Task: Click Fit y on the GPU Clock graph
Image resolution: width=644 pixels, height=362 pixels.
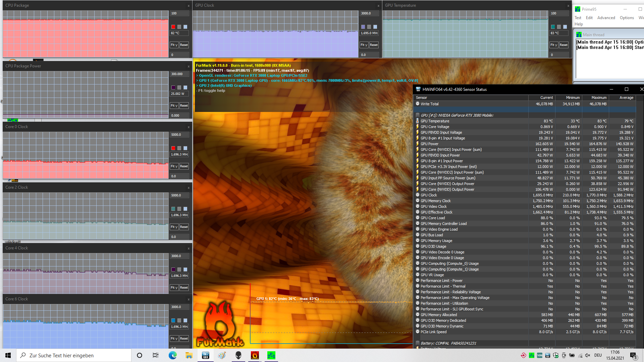Action: click(364, 45)
